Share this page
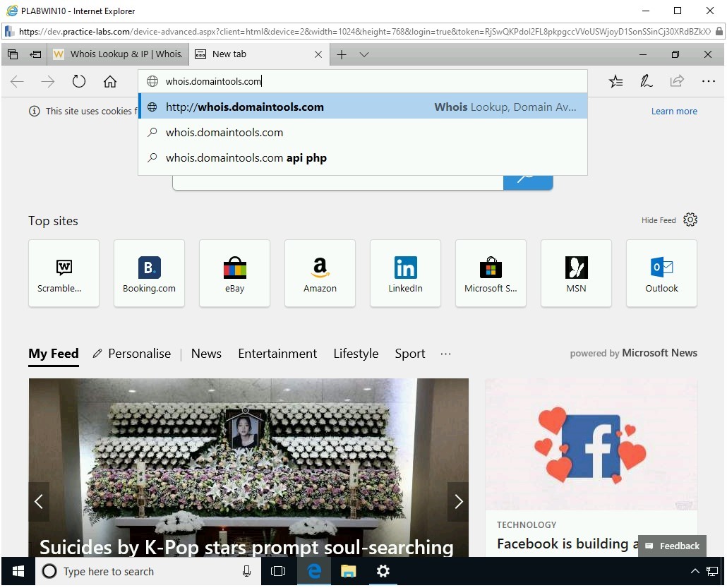This screenshot has width=727, height=588. (x=676, y=82)
